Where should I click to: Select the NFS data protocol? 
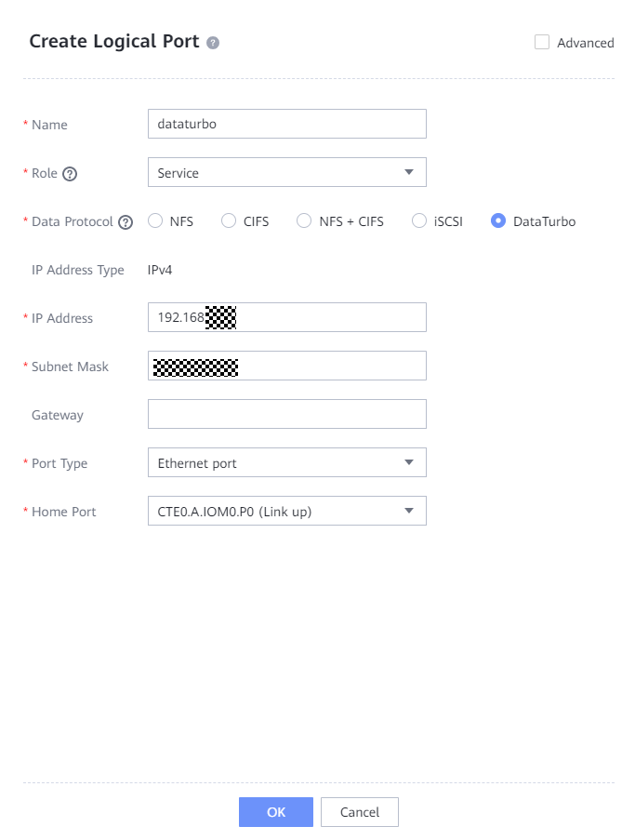tap(155, 221)
